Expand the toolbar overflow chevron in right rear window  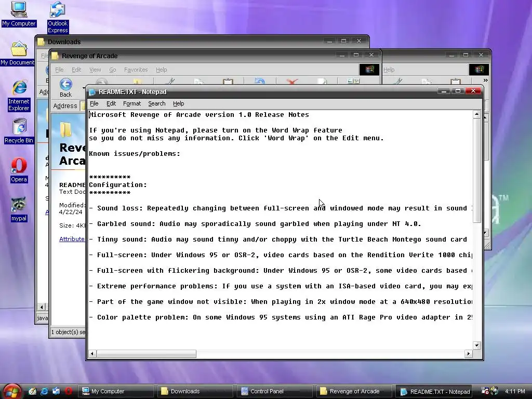click(x=486, y=81)
